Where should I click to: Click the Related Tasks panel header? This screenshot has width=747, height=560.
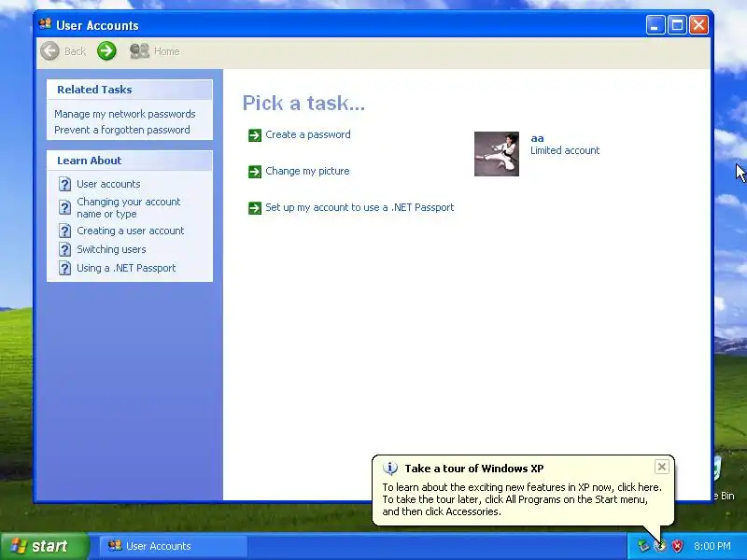(130, 90)
